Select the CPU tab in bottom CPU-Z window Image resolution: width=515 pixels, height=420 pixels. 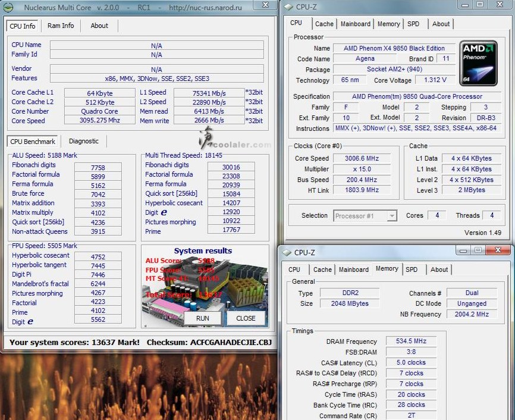[294, 269]
